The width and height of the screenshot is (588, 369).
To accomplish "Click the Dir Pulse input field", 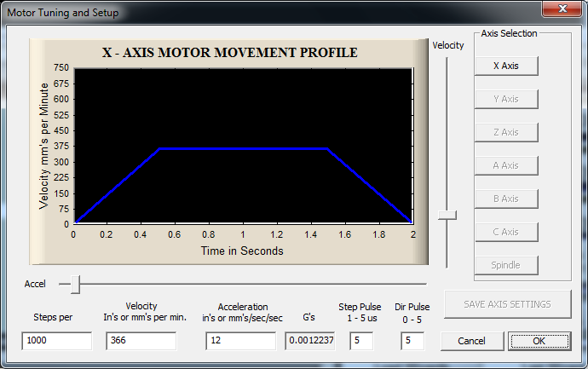I will (412, 341).
